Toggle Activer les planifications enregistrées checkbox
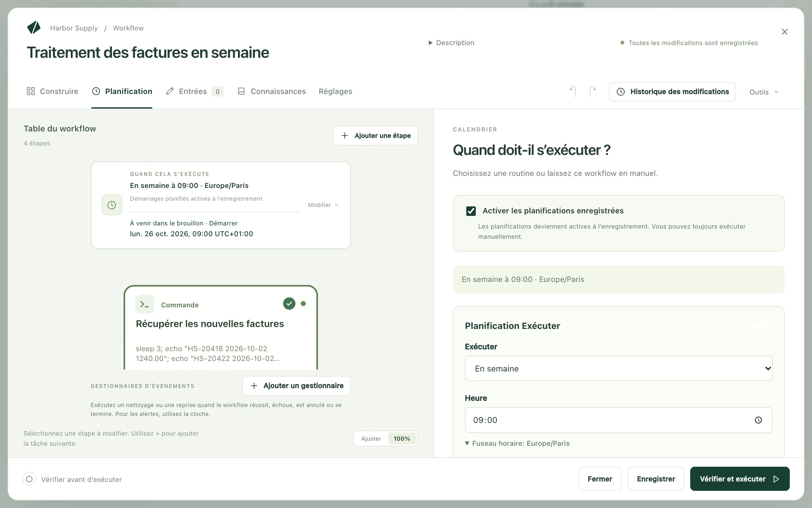 point(471,211)
